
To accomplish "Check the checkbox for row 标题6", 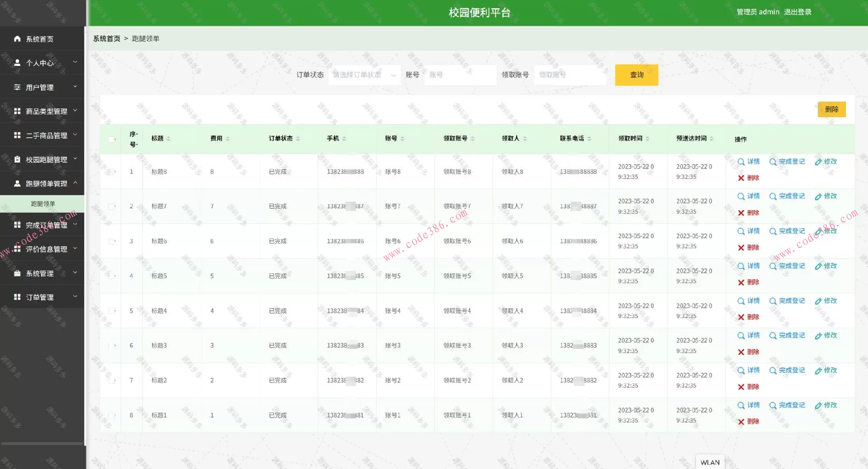I will point(112,241).
